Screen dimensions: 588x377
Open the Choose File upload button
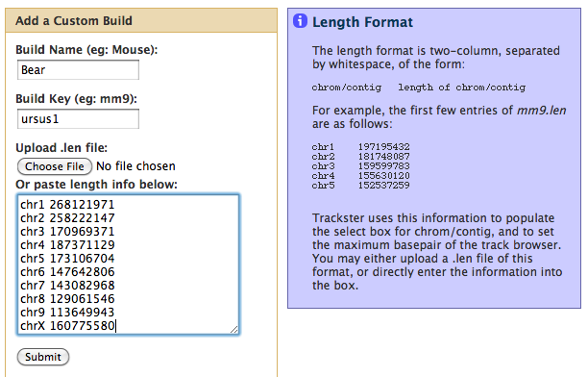[55, 166]
